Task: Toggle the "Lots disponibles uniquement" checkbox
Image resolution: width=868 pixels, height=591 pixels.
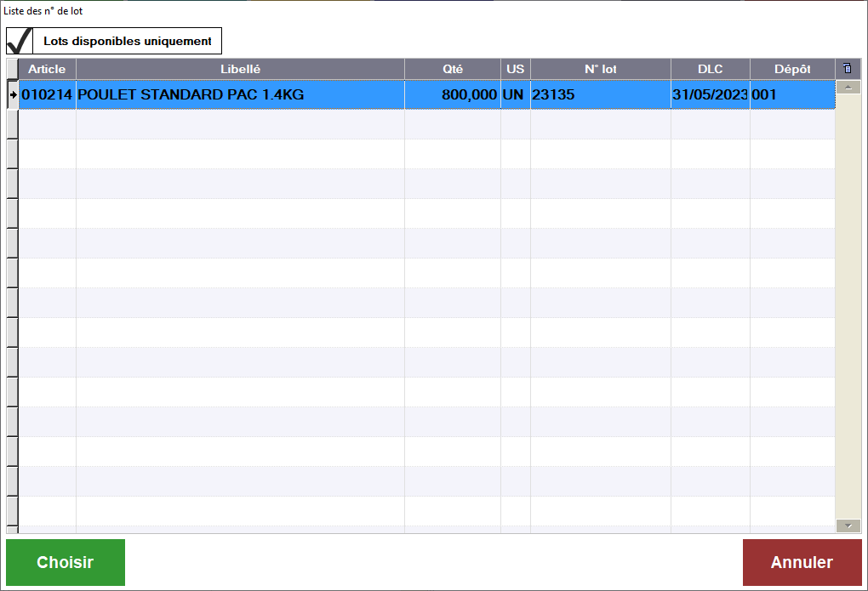Action: pyautogui.click(x=20, y=41)
